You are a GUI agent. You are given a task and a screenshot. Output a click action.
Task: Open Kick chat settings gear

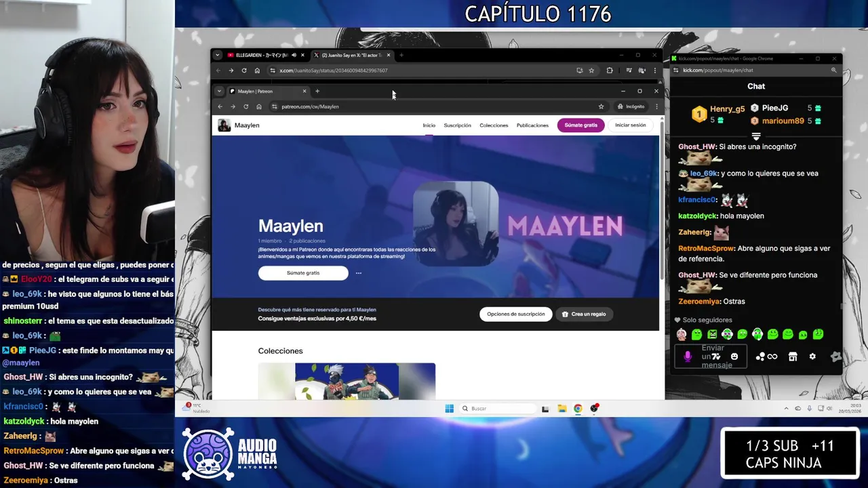(x=812, y=357)
